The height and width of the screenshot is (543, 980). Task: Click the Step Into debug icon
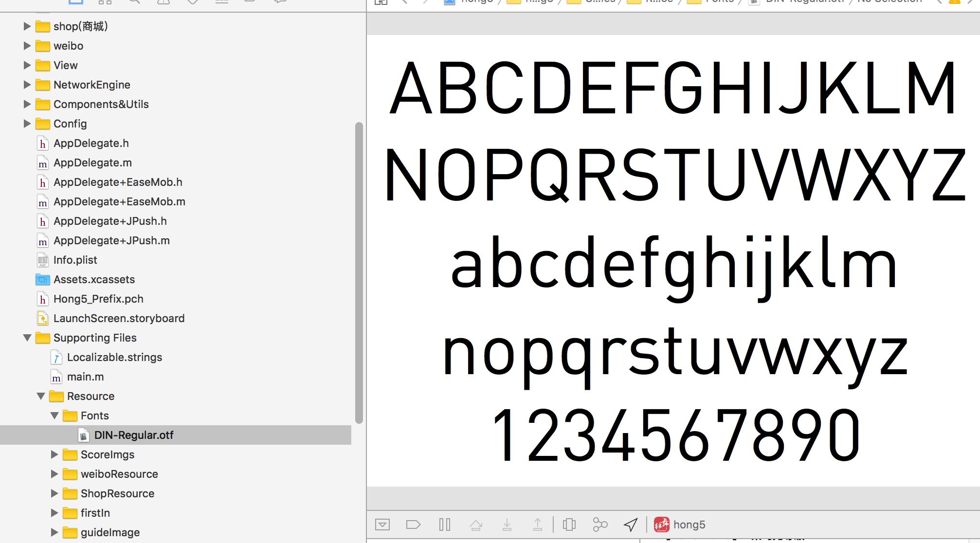coord(507,525)
